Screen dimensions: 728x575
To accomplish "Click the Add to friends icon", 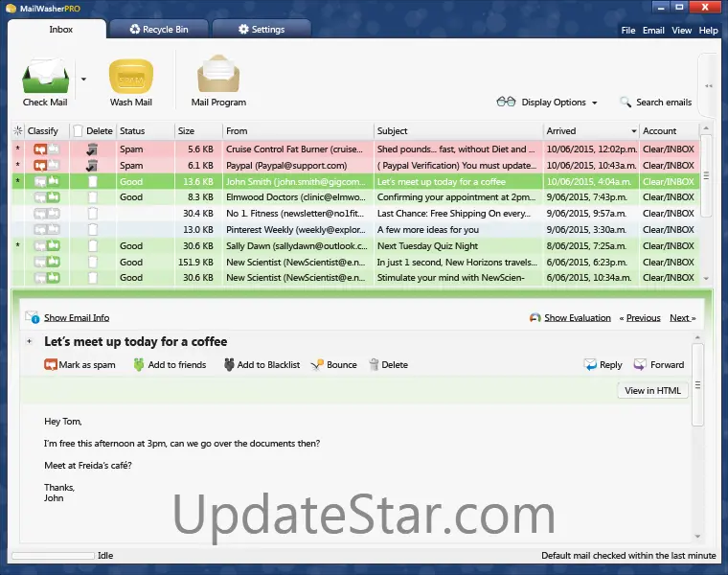I will (139, 365).
